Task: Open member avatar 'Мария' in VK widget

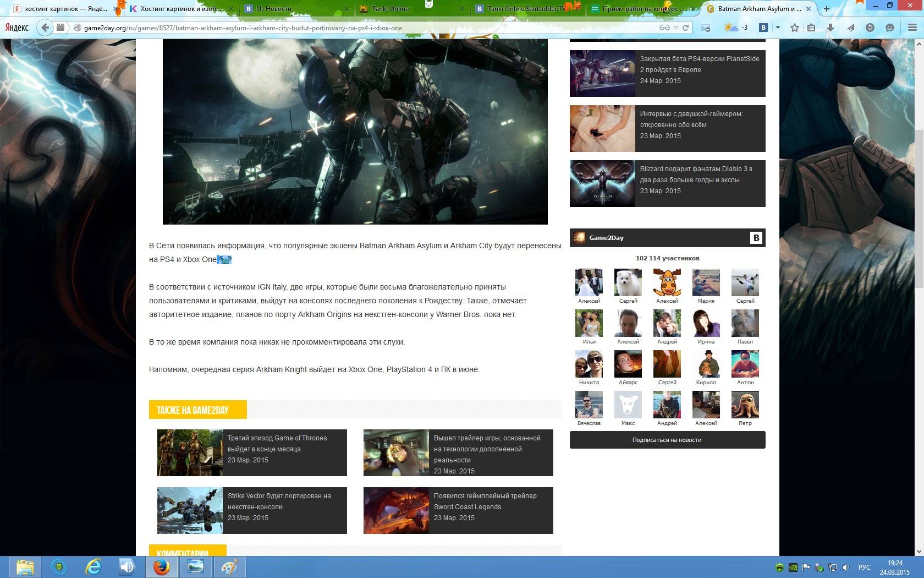Action: [x=706, y=283]
